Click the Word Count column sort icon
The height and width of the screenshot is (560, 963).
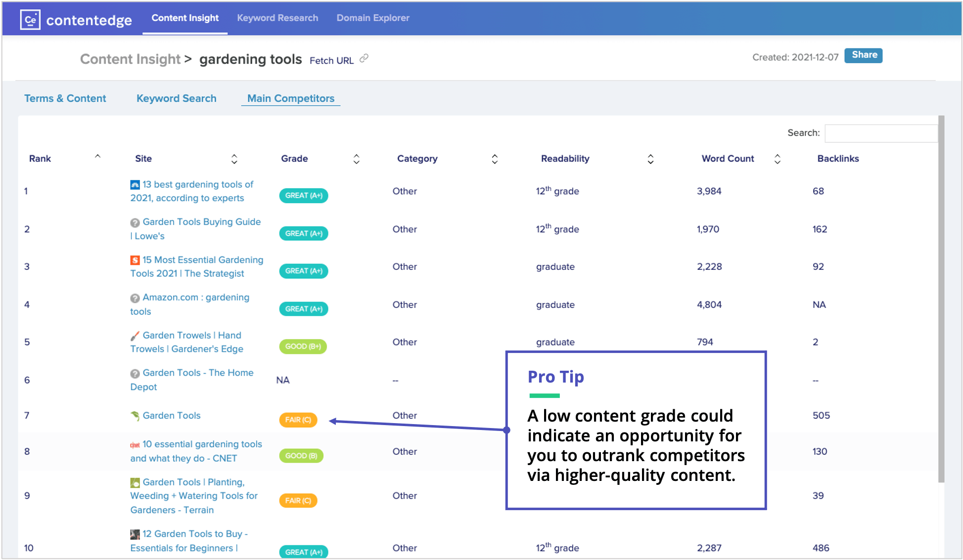coord(776,159)
